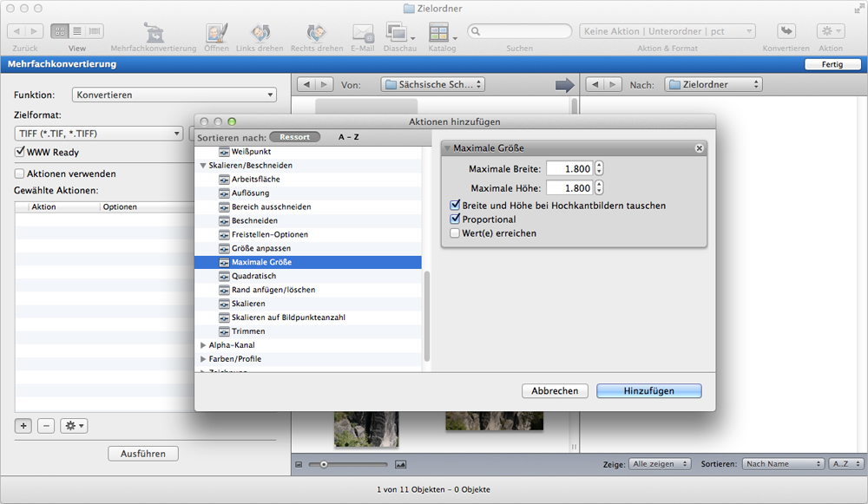Screen dimensions: 868x504
Task: Sort actions A – Z
Action: (x=349, y=137)
